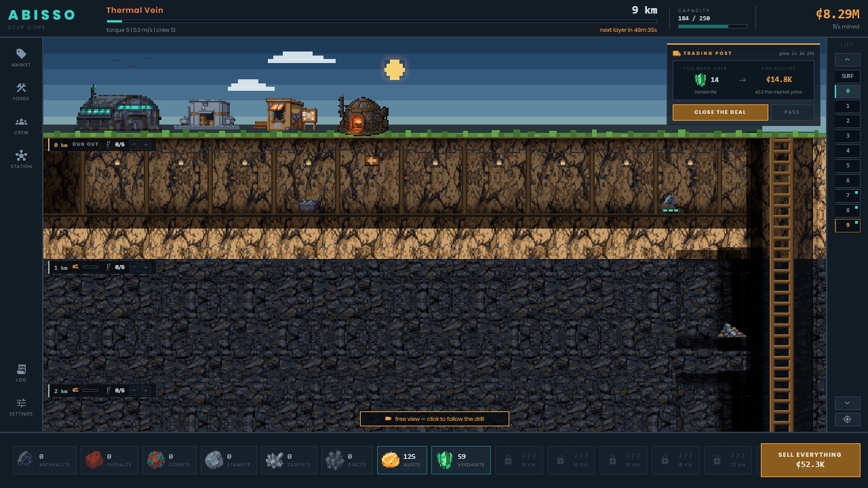The height and width of the screenshot is (488, 868).
Task: Click the Verdanite gem in Trading Post
Action: coord(701,80)
